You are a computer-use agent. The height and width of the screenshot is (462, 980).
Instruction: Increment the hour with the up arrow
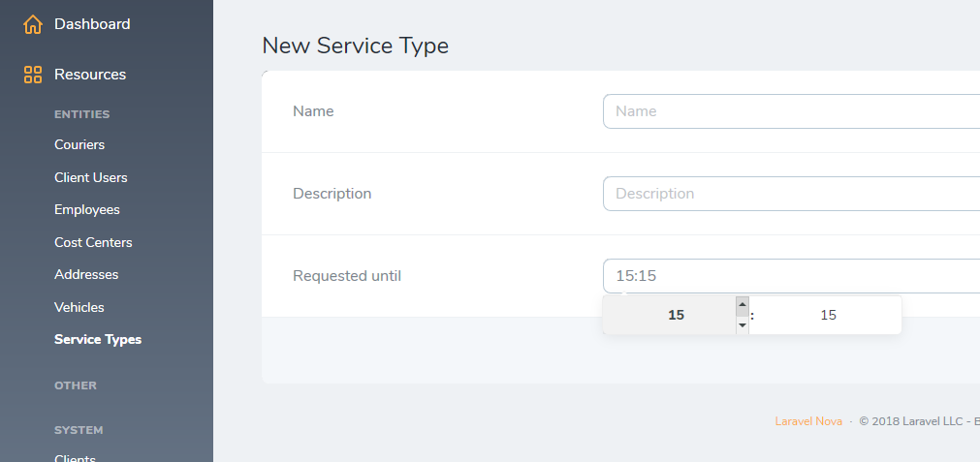click(x=743, y=305)
